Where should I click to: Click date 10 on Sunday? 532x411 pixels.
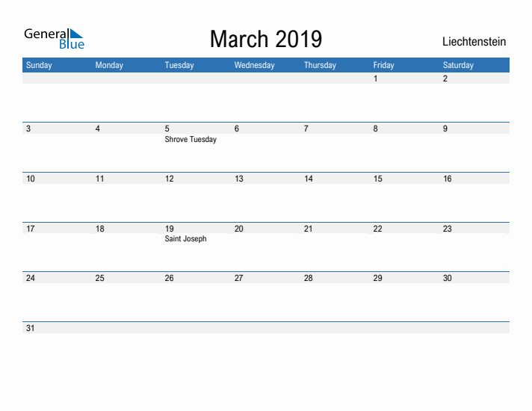pyautogui.click(x=31, y=179)
